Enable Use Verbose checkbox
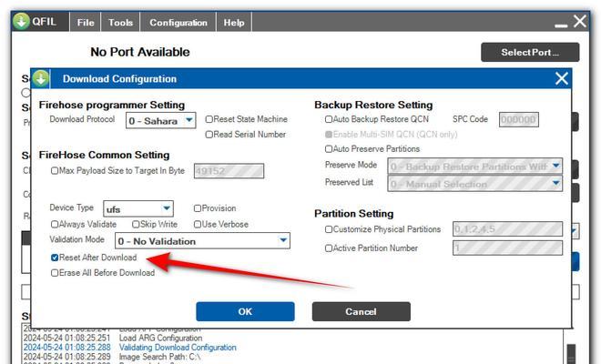This screenshot has height=364, width=601. pyautogui.click(x=198, y=224)
